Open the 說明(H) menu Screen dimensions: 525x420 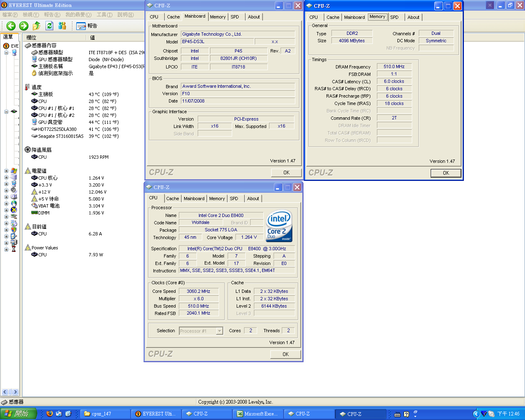(126, 15)
